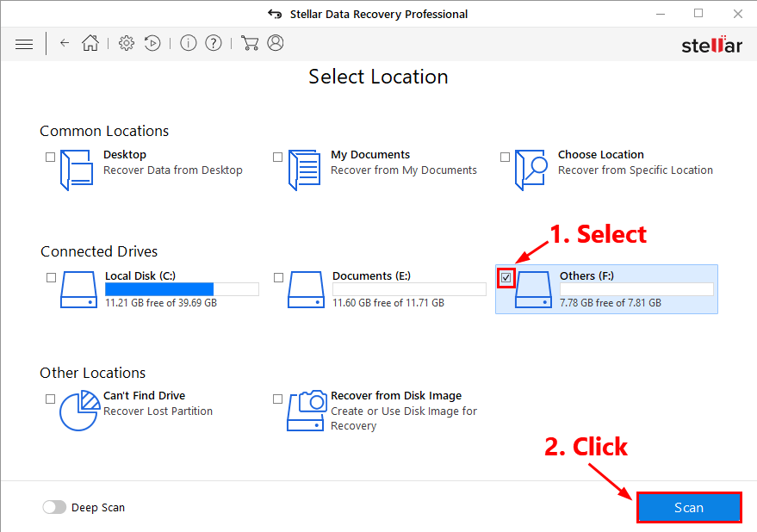Check the Local Disk (C:) checkbox
Image resolution: width=757 pixels, height=532 pixels.
[x=51, y=277]
